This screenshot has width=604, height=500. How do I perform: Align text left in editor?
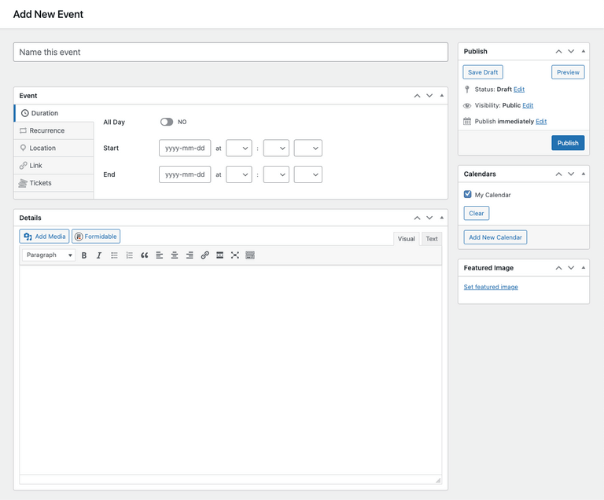(159, 255)
